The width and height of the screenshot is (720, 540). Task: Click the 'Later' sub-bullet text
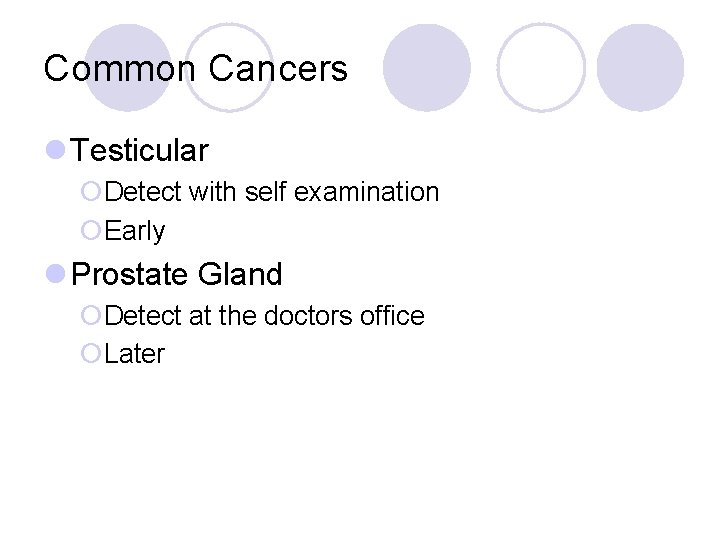(134, 355)
